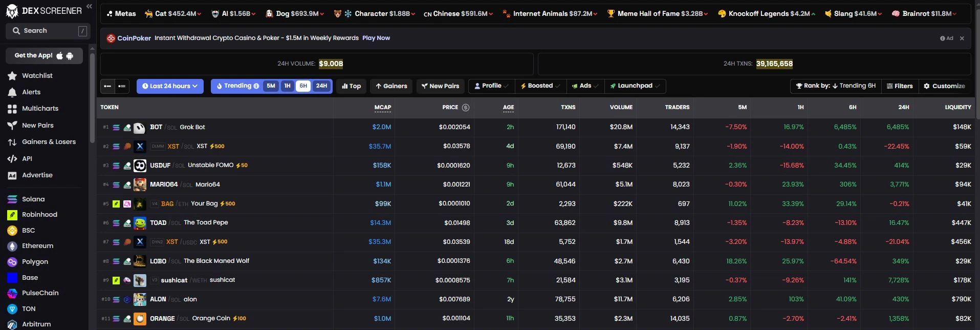Select Ethereum chain icon in sidebar
Image resolution: width=980 pixels, height=330 pixels.
point(12,246)
